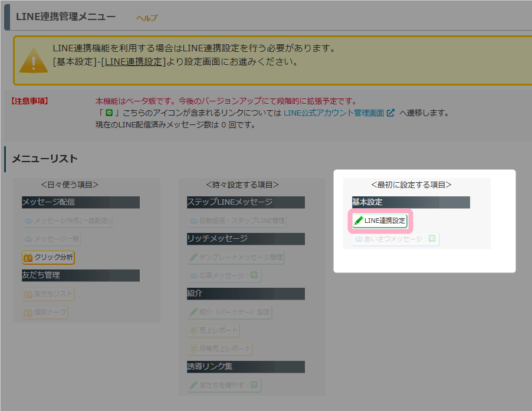The height and width of the screenshot is (411, 532).
Task: Click pencil icon on LINE連携設定 button
Action: [x=358, y=221]
